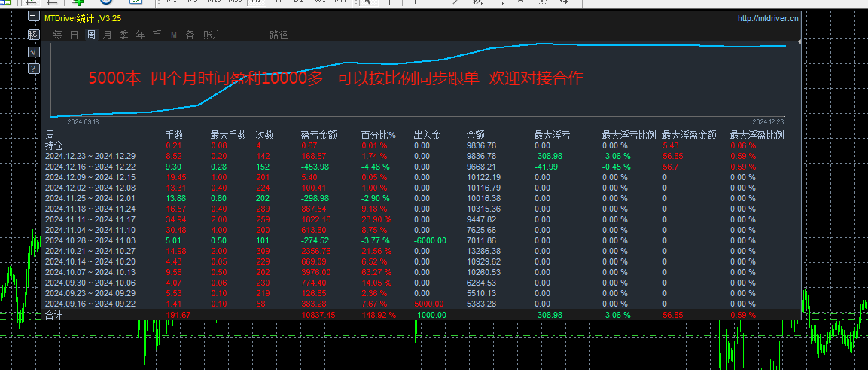Screen dimensions: 868x370
Task: Select the 持仓 row label
Action: click(x=53, y=145)
